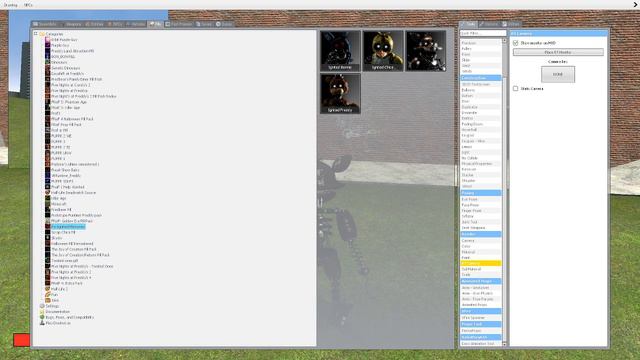Screen dimensions: 640x360
Task: Select the Ignited Freddy pill thumbnail
Action: point(340,93)
